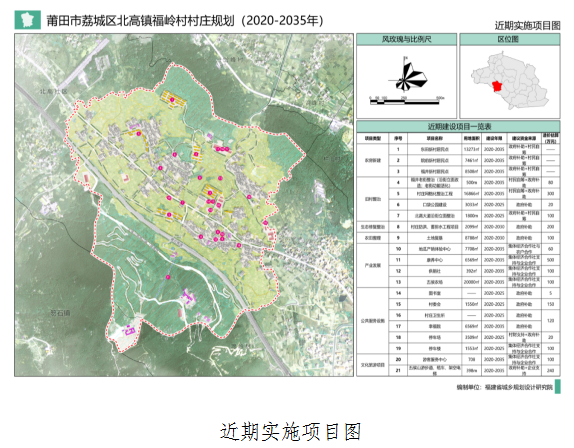This screenshot has width=574, height=448.
Task: Select the 风玫瑰与比例尺 panel header
Action: click(406, 39)
